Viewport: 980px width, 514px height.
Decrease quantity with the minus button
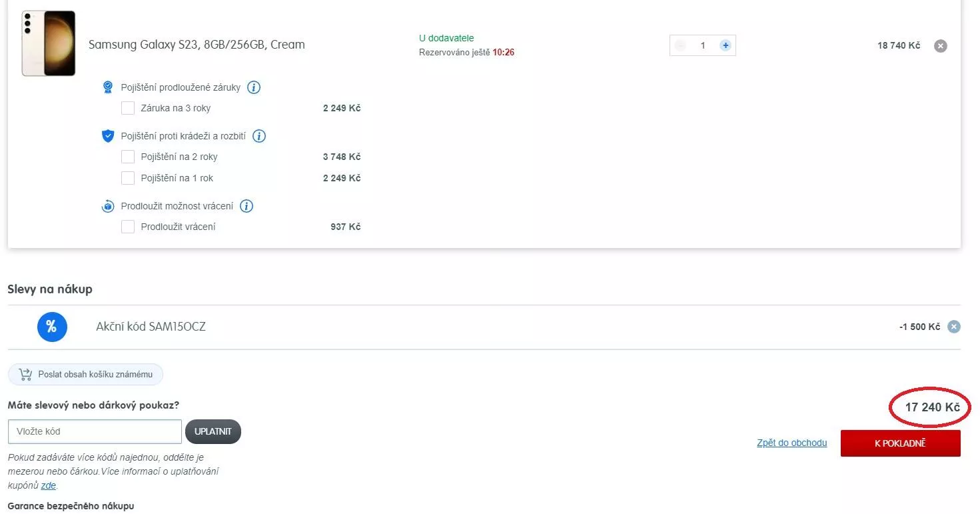click(680, 45)
